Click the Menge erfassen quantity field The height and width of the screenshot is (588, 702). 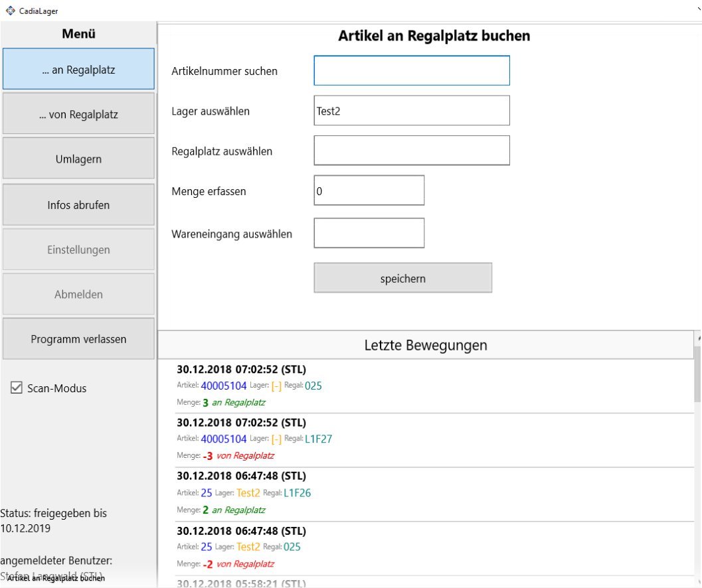[369, 190]
